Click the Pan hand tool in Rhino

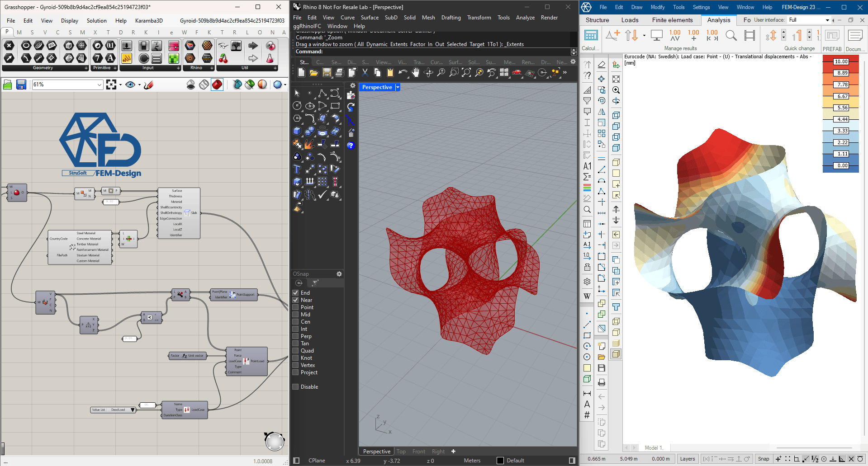click(416, 73)
